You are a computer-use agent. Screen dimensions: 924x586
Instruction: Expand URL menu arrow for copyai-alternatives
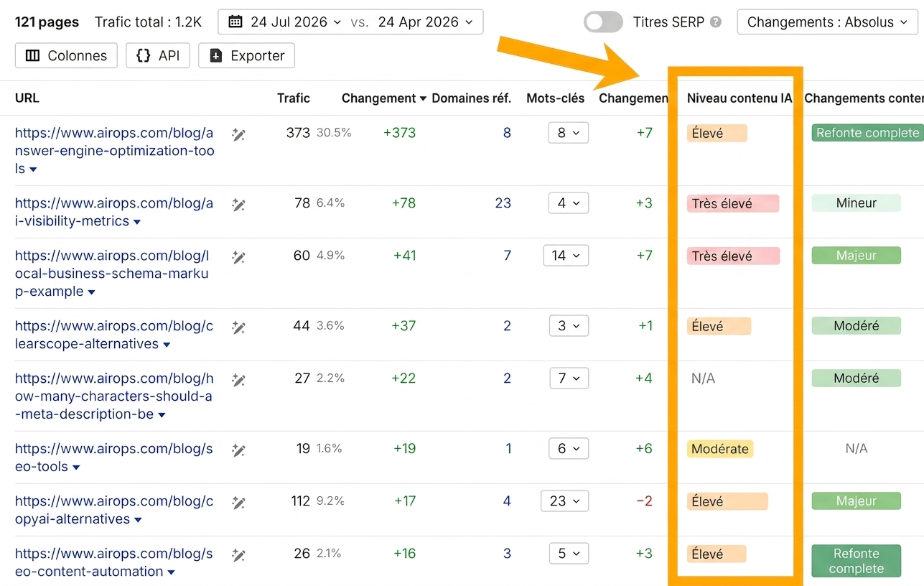pos(138,520)
